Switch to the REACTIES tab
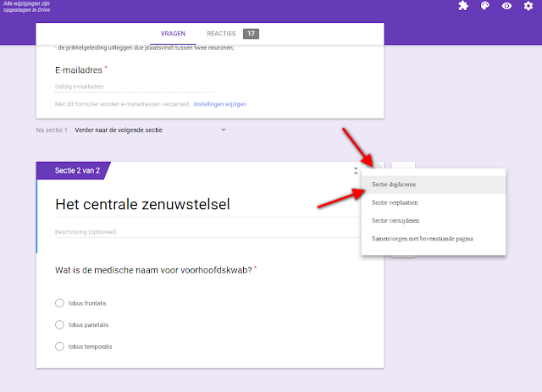This screenshot has width=542, height=392. [221, 34]
